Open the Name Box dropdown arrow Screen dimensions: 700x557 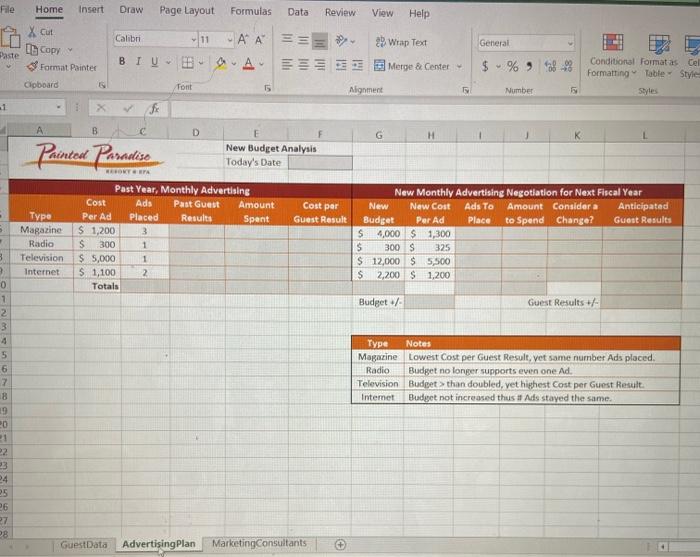pyautogui.click(x=58, y=107)
